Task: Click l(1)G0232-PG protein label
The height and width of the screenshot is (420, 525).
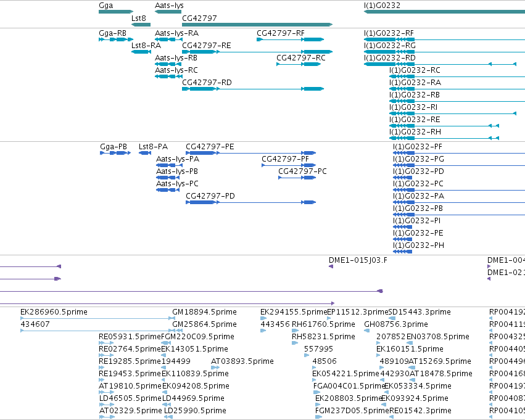Action: [418, 159]
